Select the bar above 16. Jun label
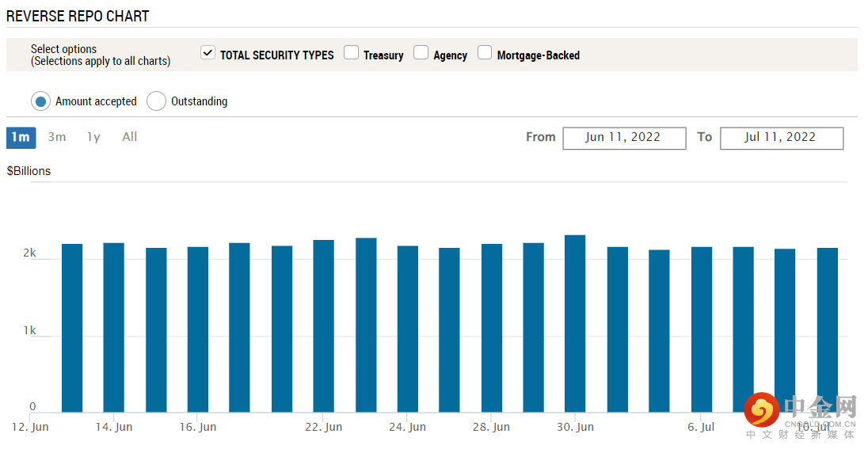The image size is (868, 449). click(x=198, y=329)
